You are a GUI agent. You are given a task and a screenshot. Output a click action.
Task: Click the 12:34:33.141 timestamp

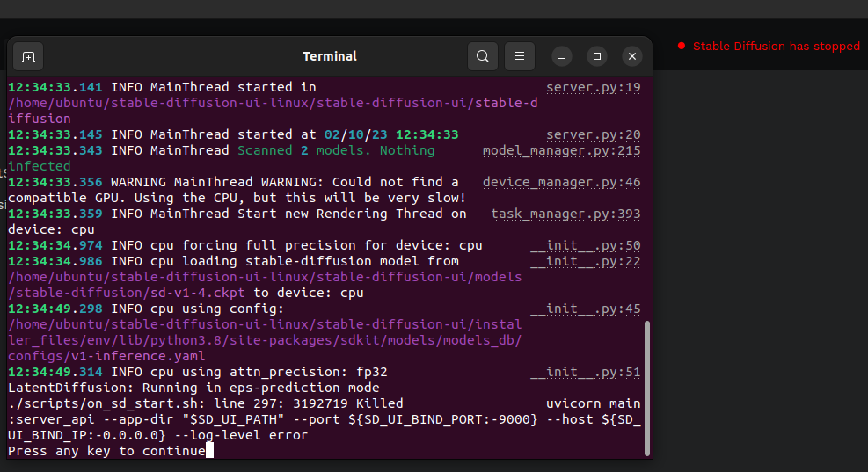(55, 87)
